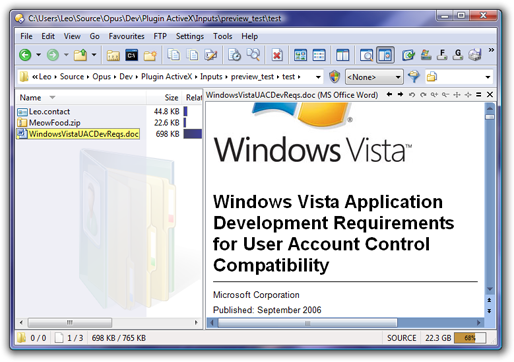Click the Rename toolbar icon
The image size is (514, 362).
tap(211, 55)
